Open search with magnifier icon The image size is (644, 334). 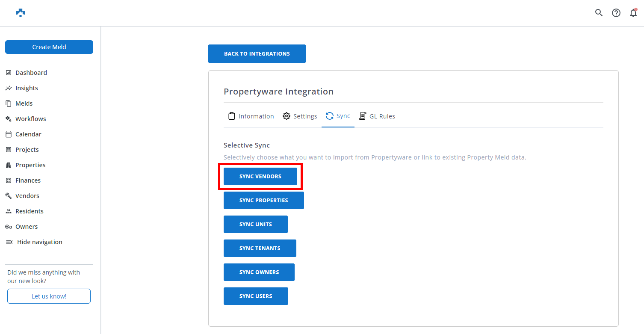coord(599,13)
